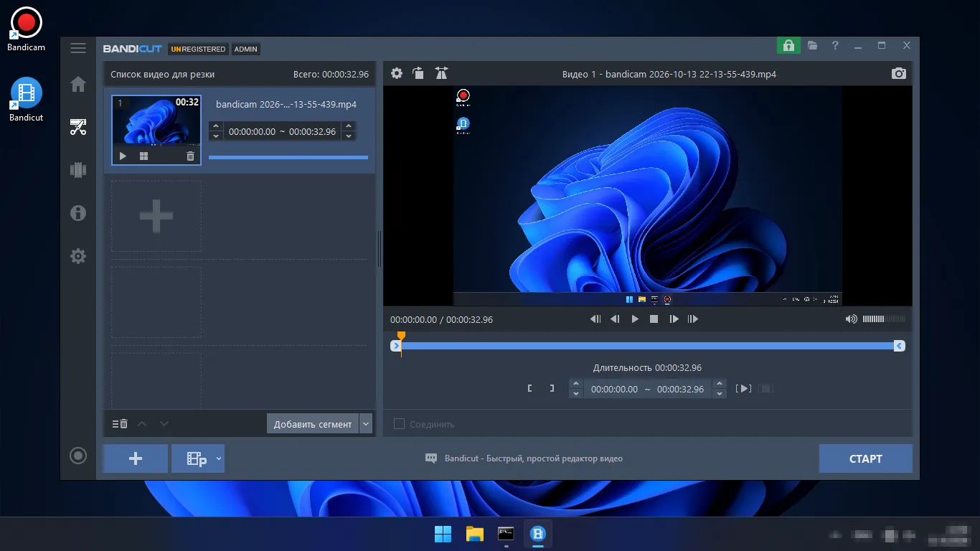Select the Cut mode scissors icon

click(78, 128)
